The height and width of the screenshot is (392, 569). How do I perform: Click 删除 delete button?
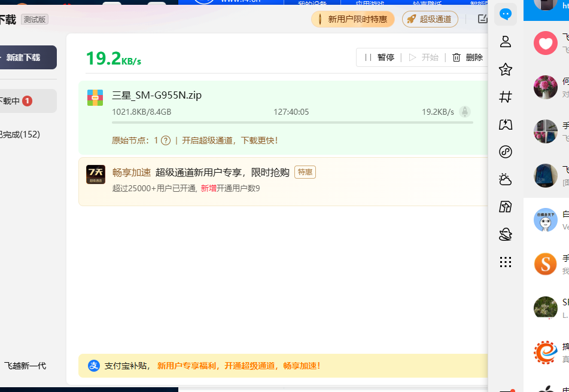tap(474, 57)
